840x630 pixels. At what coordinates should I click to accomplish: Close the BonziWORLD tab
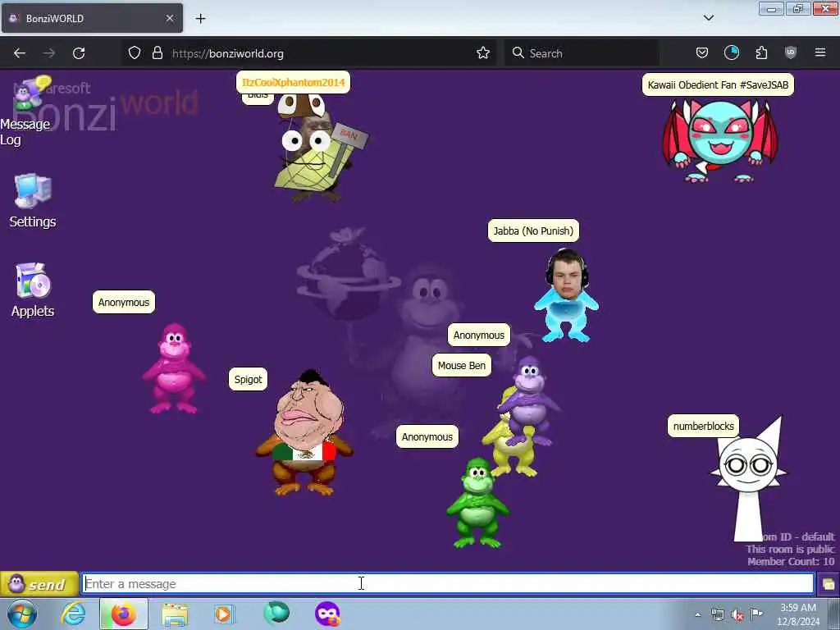point(169,18)
